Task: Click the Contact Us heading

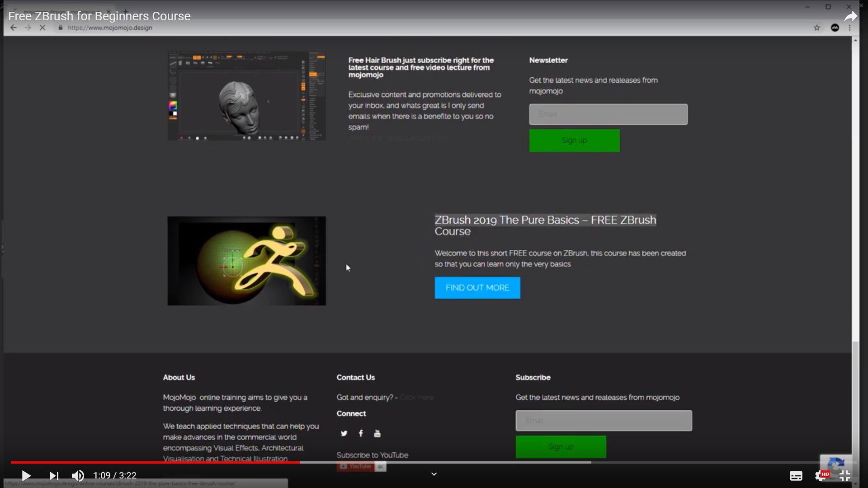Action: 356,377
